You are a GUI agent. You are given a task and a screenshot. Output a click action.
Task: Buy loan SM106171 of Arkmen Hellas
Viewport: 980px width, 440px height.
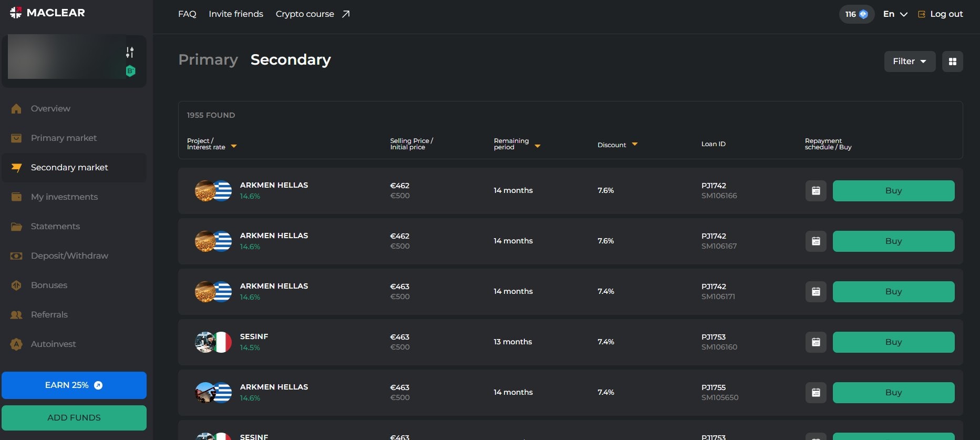(x=893, y=292)
